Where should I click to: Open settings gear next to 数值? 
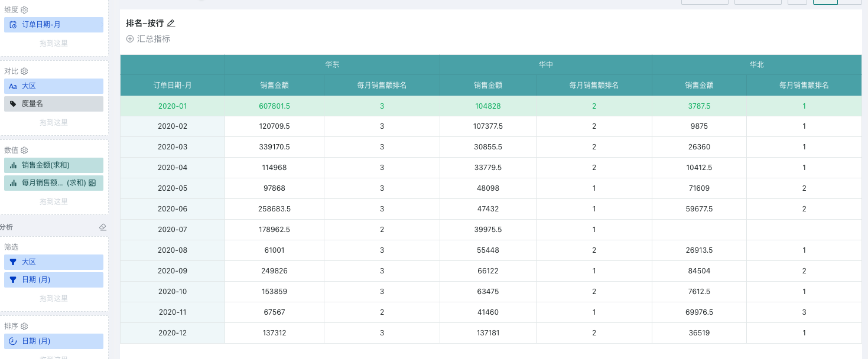[x=24, y=151]
